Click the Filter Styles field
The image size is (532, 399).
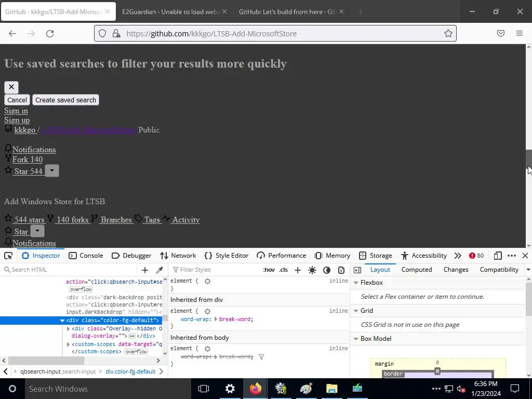click(215, 270)
